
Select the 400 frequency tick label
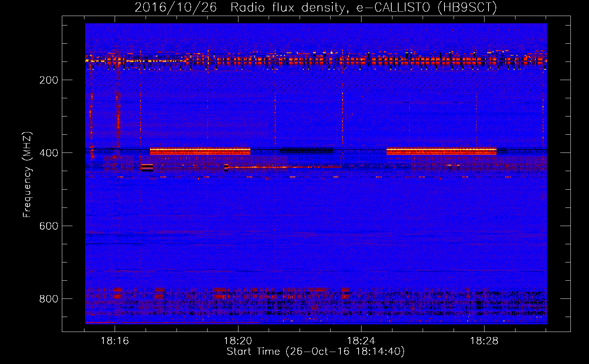coord(49,153)
